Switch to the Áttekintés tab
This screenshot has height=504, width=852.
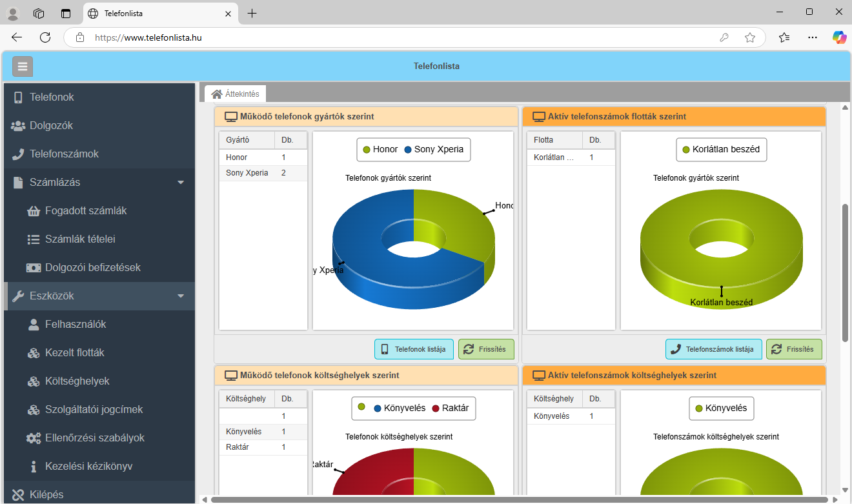[x=236, y=94]
